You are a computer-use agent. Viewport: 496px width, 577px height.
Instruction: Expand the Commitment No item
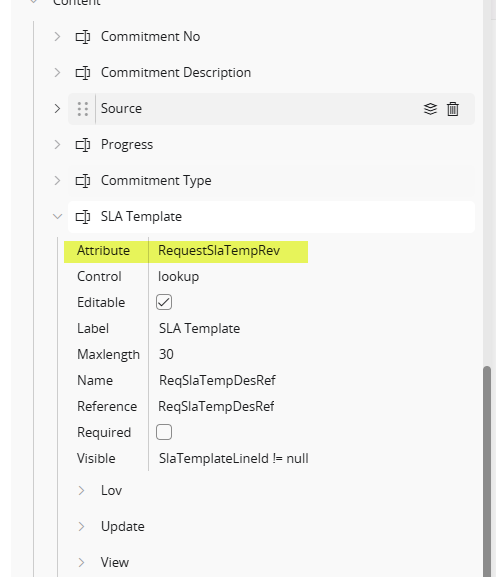[x=57, y=37]
